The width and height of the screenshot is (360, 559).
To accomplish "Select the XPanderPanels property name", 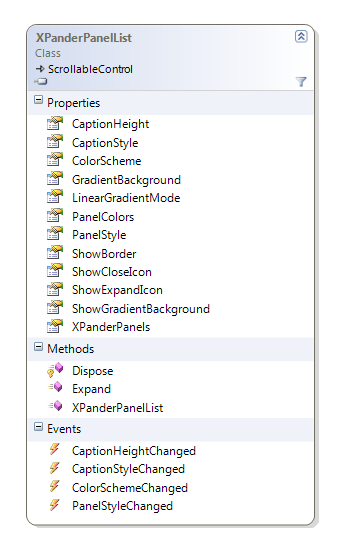I will 111,327.
